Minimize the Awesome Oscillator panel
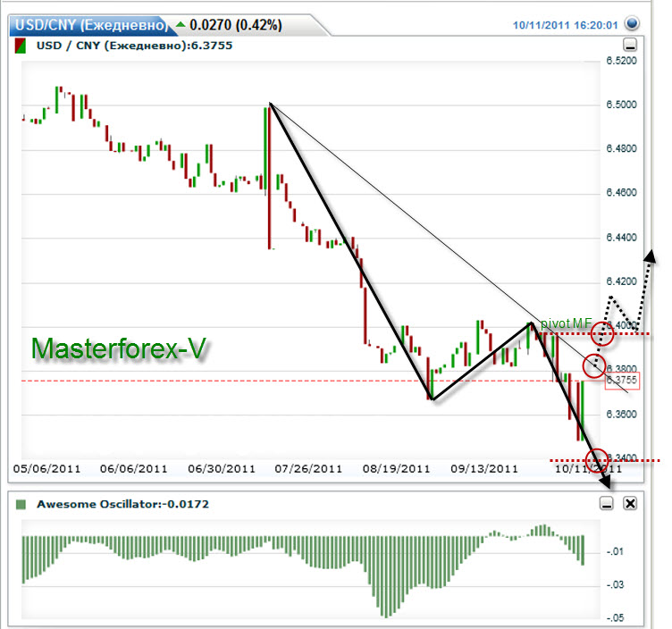 pos(607,503)
